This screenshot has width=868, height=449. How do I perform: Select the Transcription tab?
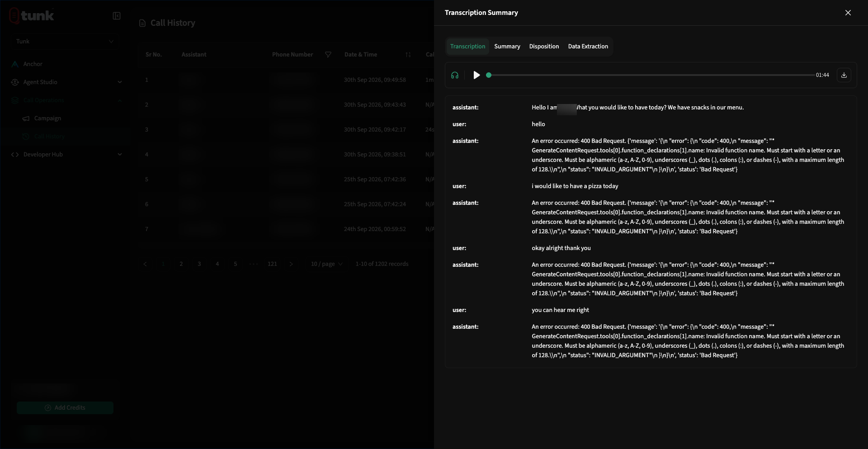point(467,47)
